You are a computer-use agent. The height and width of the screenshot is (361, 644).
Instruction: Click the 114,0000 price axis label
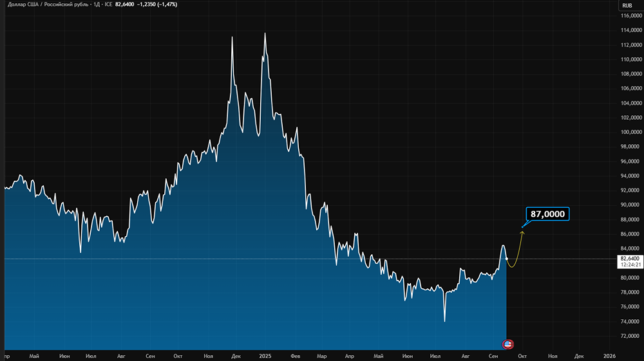631,30
